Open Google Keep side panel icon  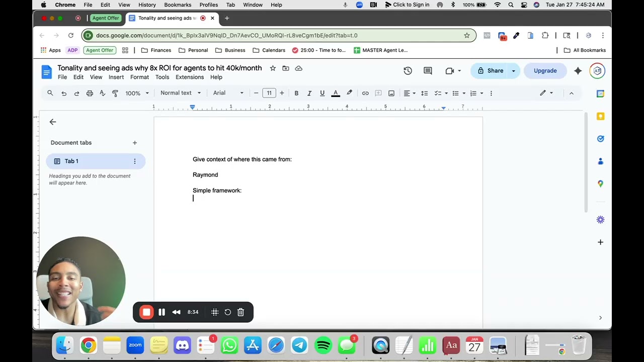(600, 116)
